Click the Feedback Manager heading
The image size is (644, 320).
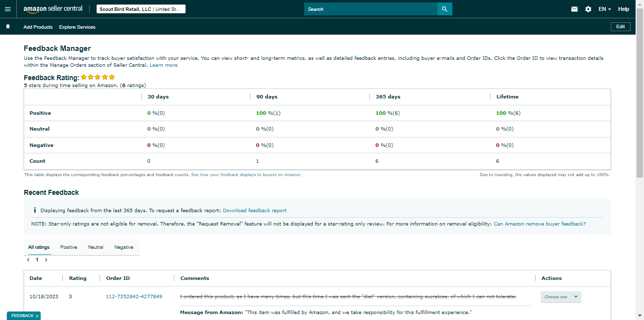(x=57, y=48)
